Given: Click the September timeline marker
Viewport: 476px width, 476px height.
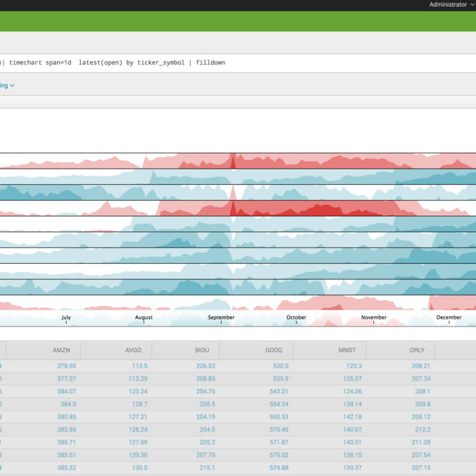Looking at the screenshot, I should [221, 318].
